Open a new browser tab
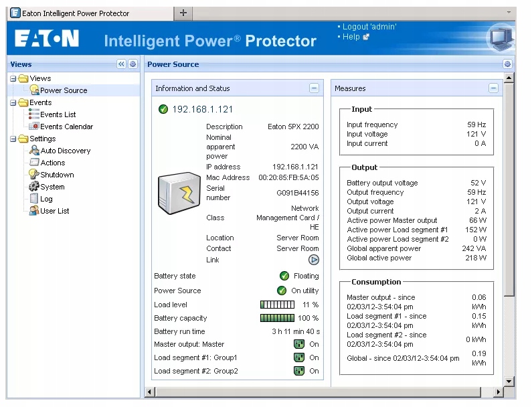532x407 pixels. pyautogui.click(x=183, y=13)
